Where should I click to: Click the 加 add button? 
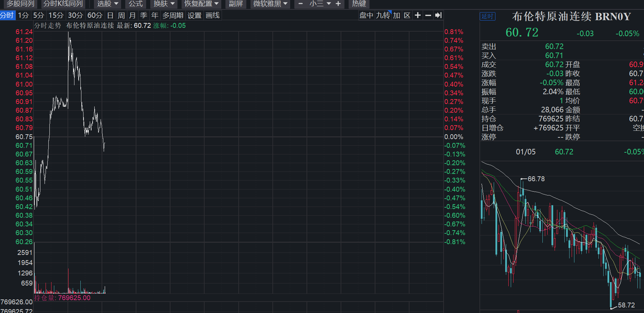click(397, 15)
